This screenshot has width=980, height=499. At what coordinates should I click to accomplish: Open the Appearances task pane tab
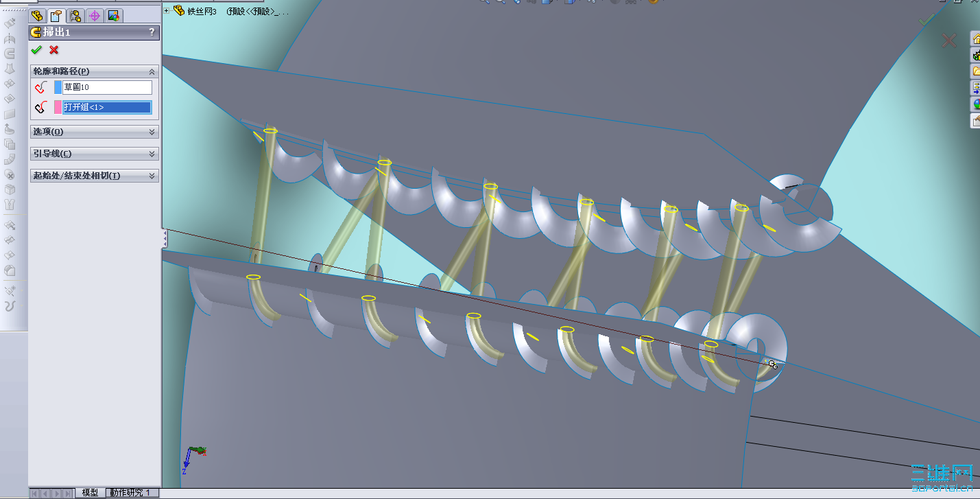click(x=975, y=104)
